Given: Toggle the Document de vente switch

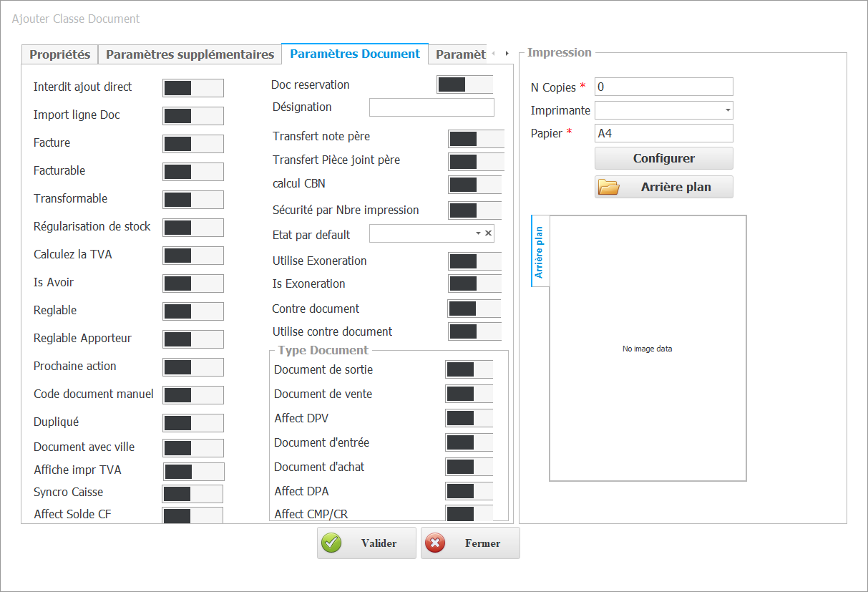Looking at the screenshot, I should [469, 394].
